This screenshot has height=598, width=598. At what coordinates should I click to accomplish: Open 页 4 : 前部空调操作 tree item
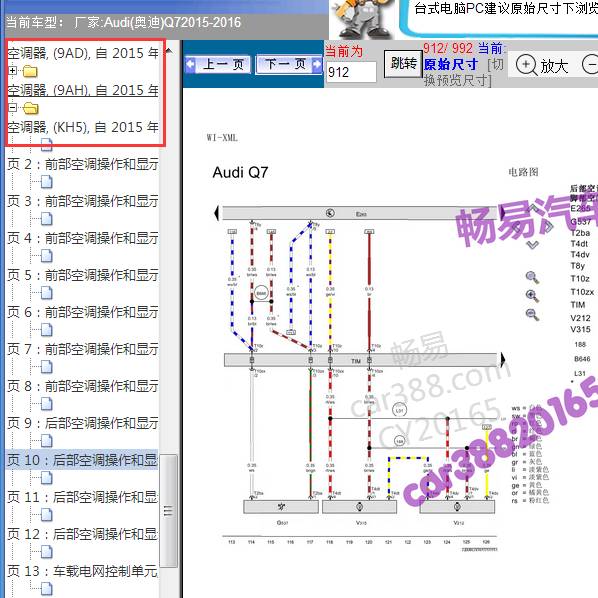point(83,238)
